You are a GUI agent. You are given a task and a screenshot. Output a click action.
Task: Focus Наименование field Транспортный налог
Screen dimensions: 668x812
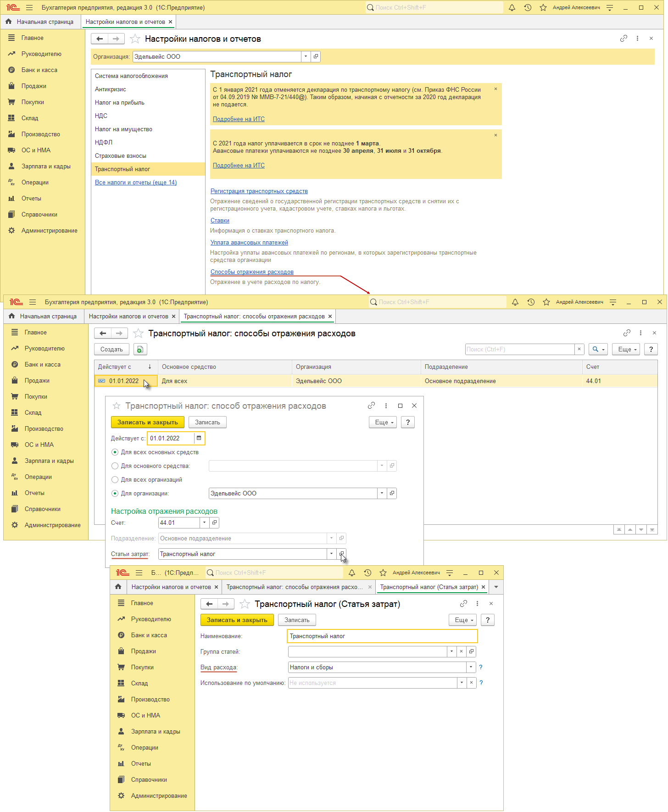tap(383, 636)
